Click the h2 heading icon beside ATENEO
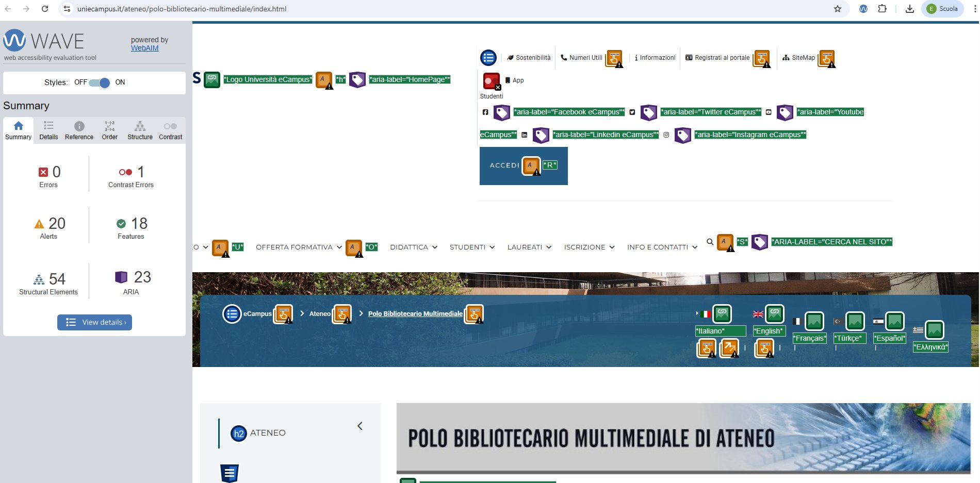This screenshot has width=980, height=483. [x=238, y=434]
